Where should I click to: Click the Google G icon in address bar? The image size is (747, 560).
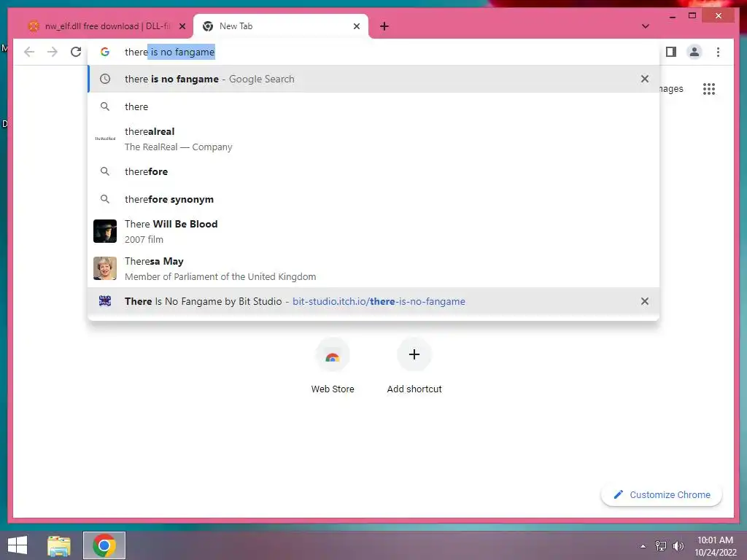[105, 52]
